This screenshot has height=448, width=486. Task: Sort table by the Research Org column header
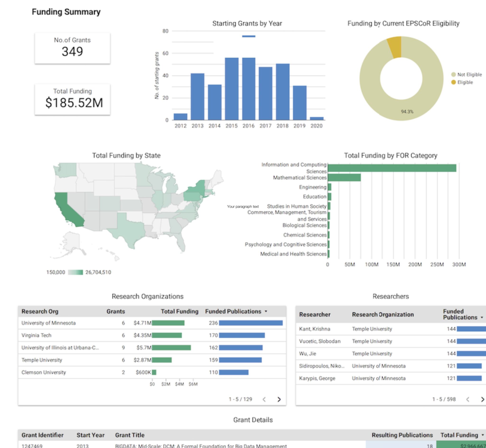(x=41, y=311)
